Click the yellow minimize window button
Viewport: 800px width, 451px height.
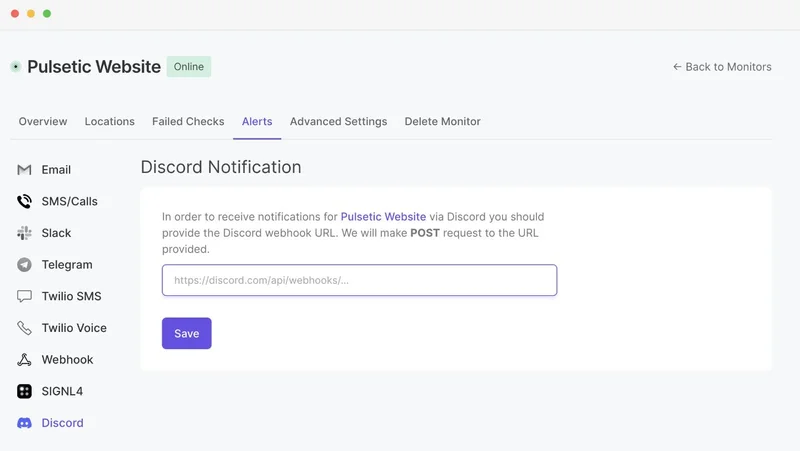coord(31,14)
